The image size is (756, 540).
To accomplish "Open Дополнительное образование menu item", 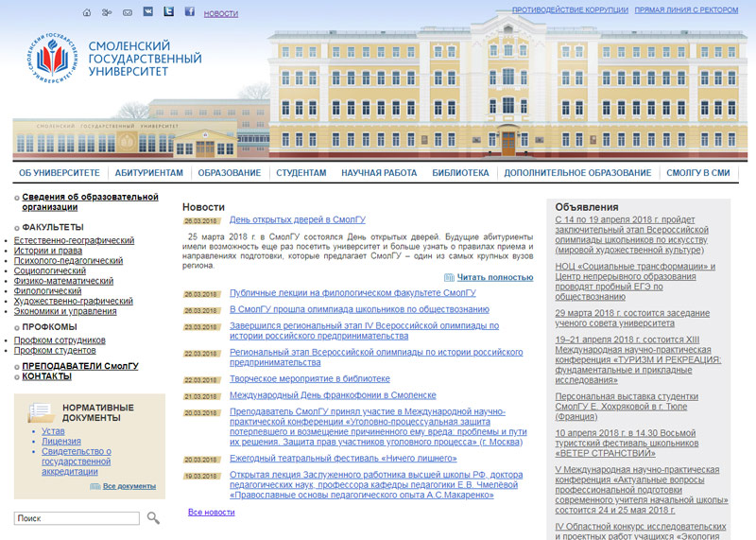I will [577, 173].
